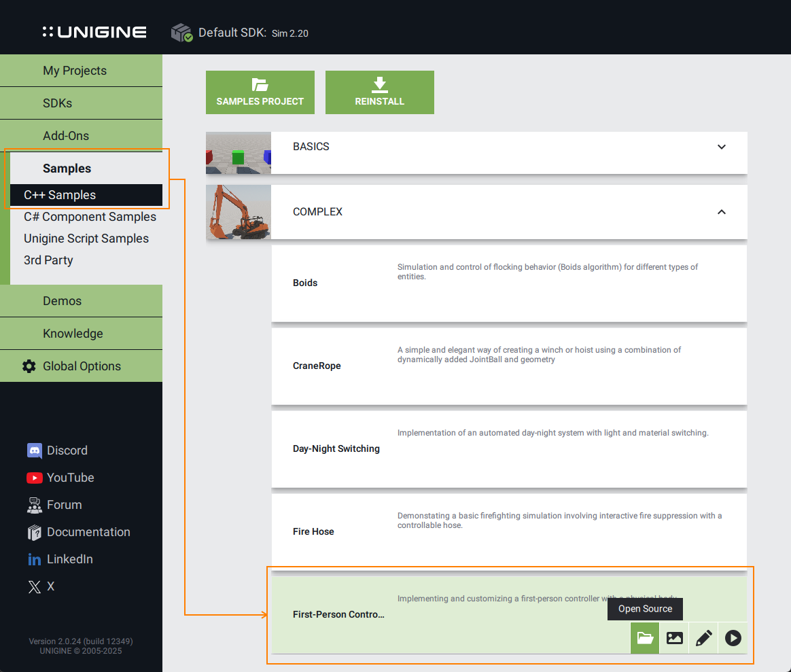This screenshot has width=791, height=672.
Task: Open the Documentation link
Action: click(x=78, y=532)
